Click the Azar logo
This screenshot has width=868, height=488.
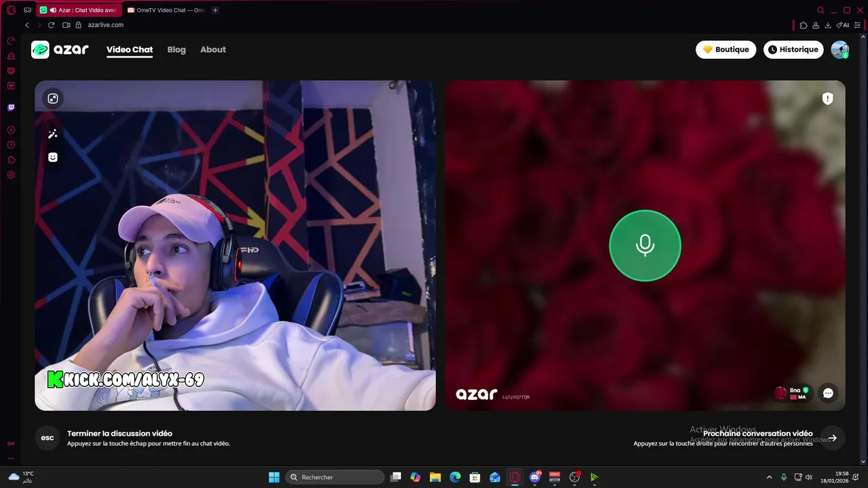pyautogui.click(x=60, y=49)
